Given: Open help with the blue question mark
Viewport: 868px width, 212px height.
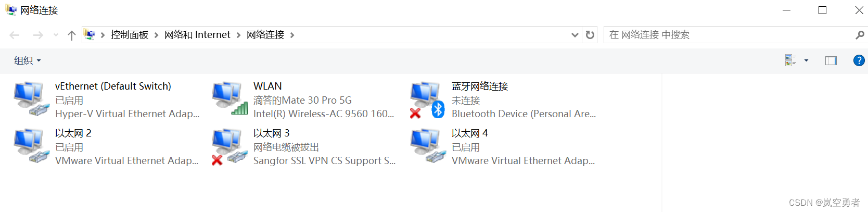Looking at the screenshot, I should tap(859, 60).
